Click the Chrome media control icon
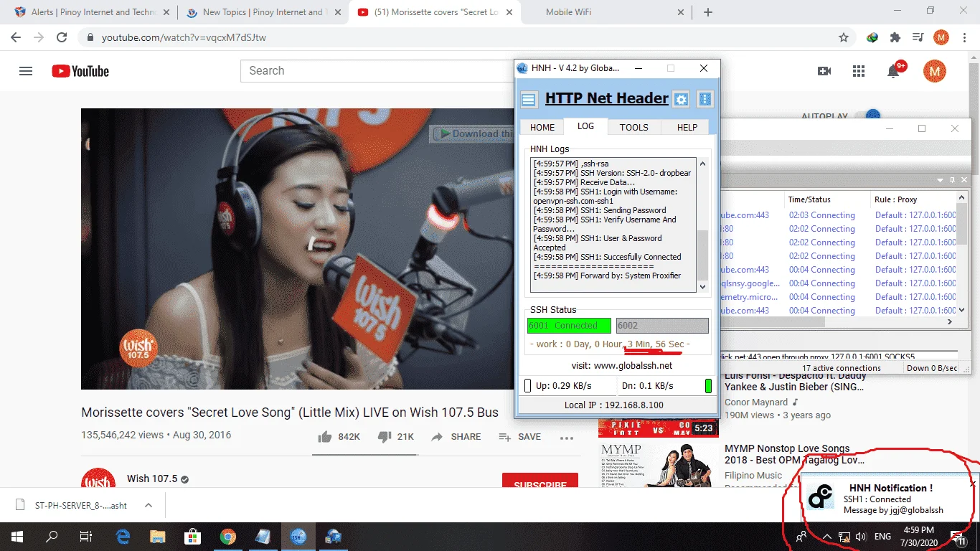The width and height of the screenshot is (980, 551). coord(918,37)
